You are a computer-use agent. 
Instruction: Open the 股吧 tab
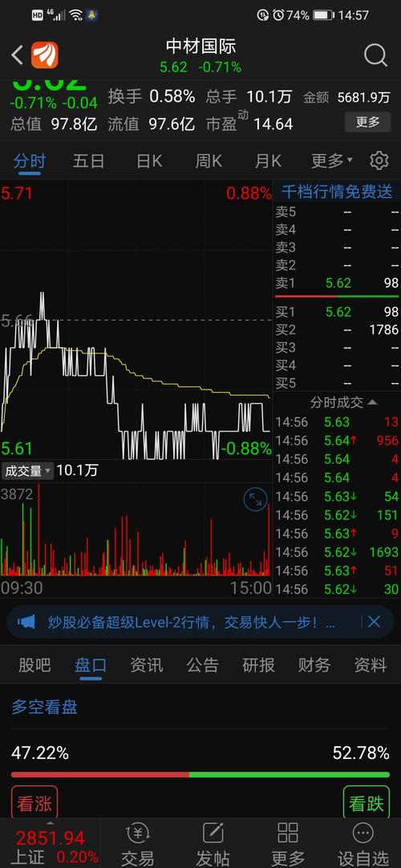[x=34, y=664]
